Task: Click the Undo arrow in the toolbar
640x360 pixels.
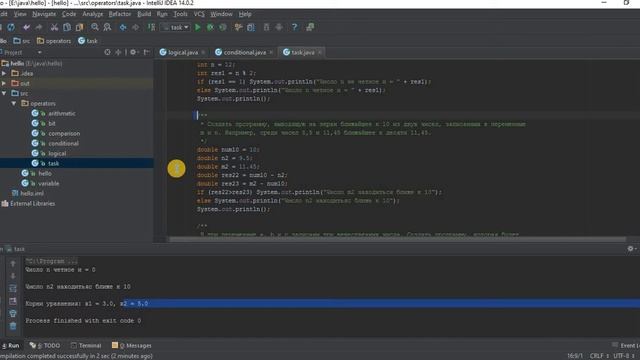Action: (x=27, y=27)
